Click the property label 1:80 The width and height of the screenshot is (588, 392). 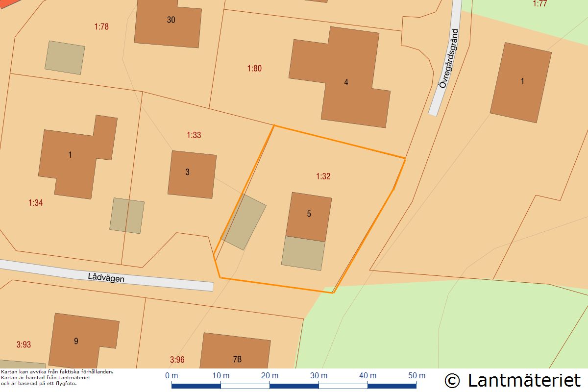pyautogui.click(x=254, y=69)
